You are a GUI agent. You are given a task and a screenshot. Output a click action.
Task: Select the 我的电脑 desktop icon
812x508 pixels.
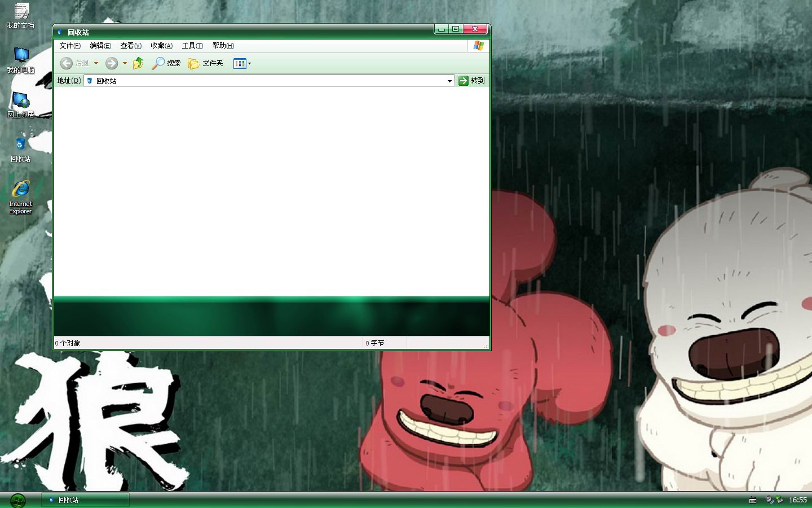pyautogui.click(x=21, y=60)
